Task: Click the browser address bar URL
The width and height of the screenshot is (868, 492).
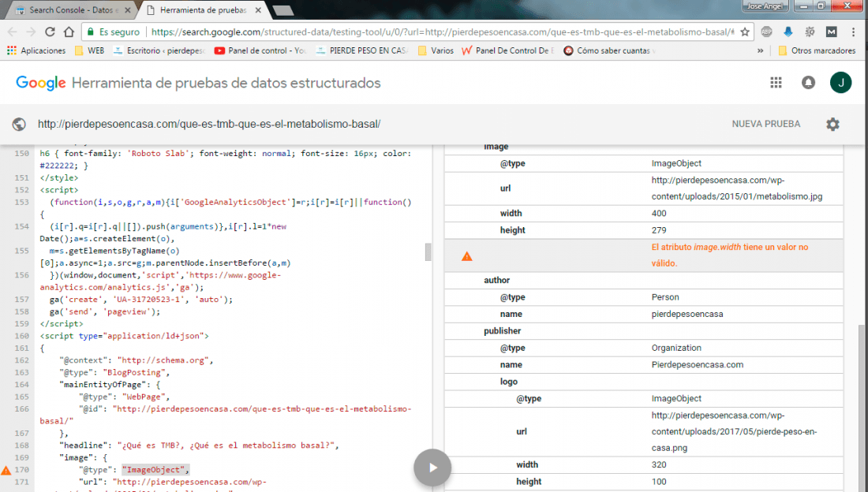Action: tap(443, 32)
